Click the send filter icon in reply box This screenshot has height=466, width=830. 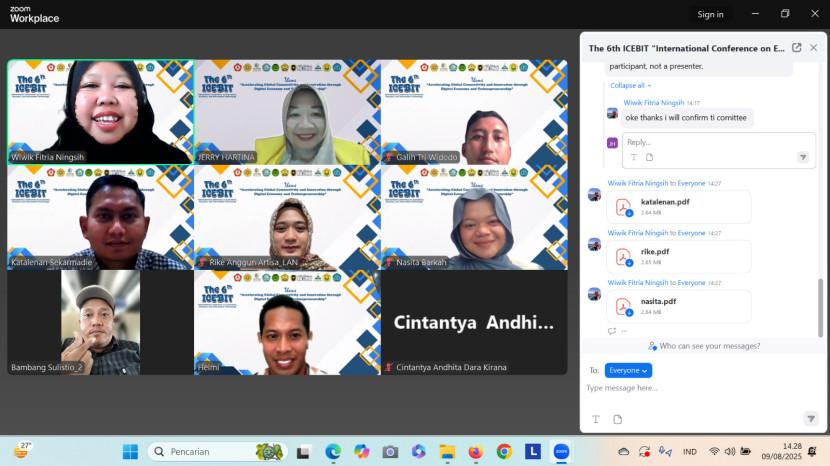click(803, 157)
